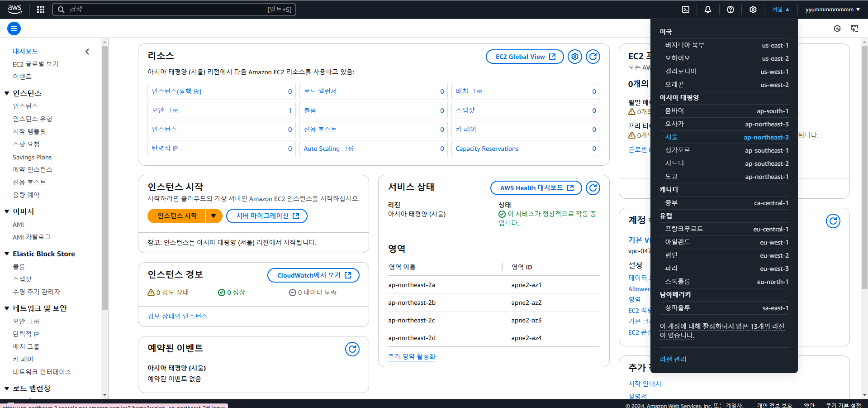Click the sidebar vertical scrollbar
Screen dimensions: 868x408
(x=105, y=178)
